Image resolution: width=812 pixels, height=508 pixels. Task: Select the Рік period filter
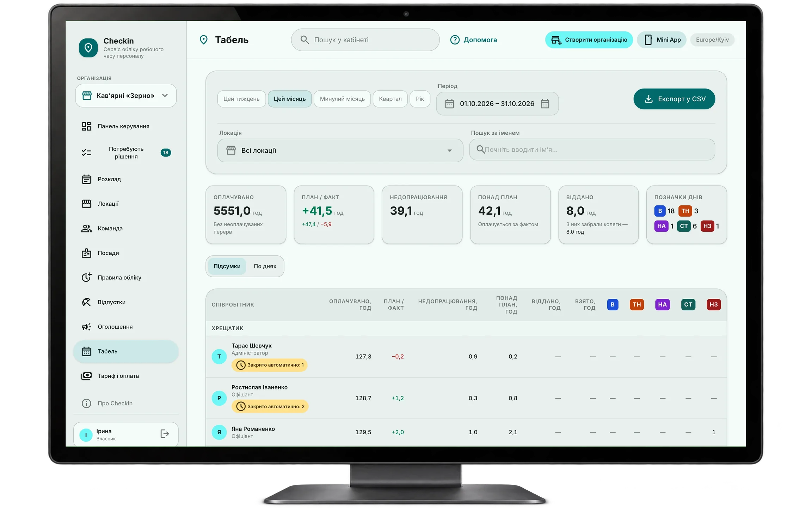[x=420, y=99]
